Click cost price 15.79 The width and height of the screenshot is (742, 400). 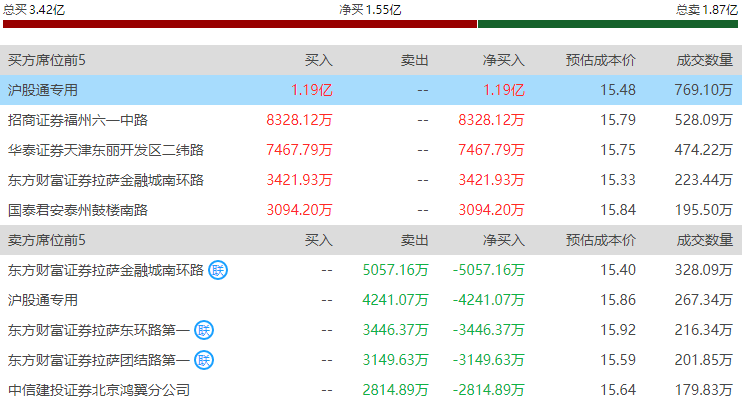coord(618,120)
